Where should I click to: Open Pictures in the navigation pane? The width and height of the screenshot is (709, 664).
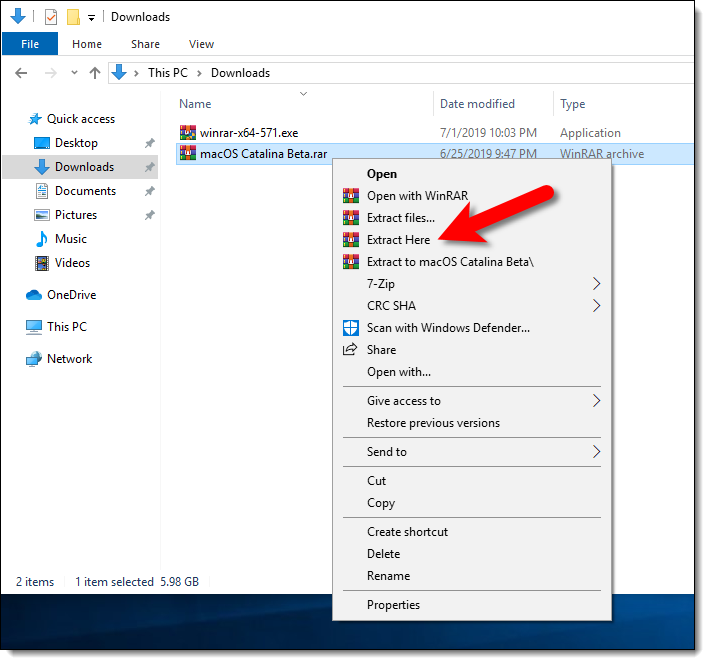(x=76, y=215)
